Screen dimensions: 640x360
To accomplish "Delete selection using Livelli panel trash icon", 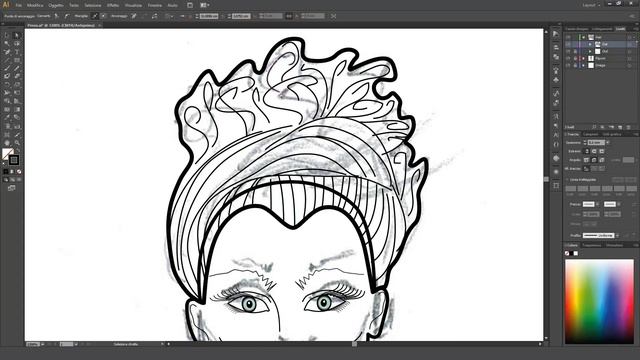I will pyautogui.click(x=629, y=127).
